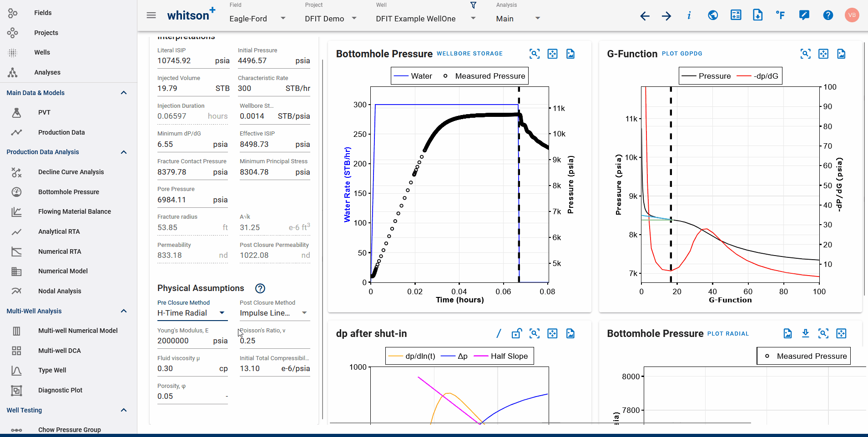Open the Well dropdown DFIT Example WellOne
Viewport: 868px width, 437px height.
click(426, 19)
